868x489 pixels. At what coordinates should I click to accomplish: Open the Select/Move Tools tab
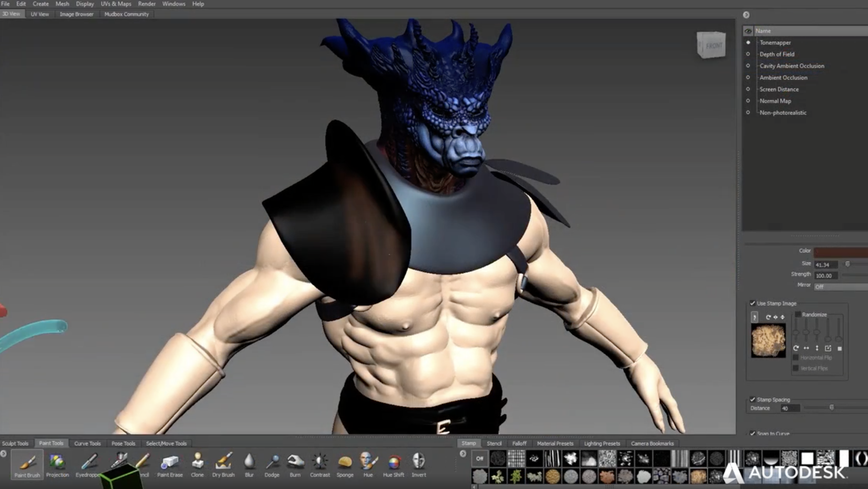point(166,443)
